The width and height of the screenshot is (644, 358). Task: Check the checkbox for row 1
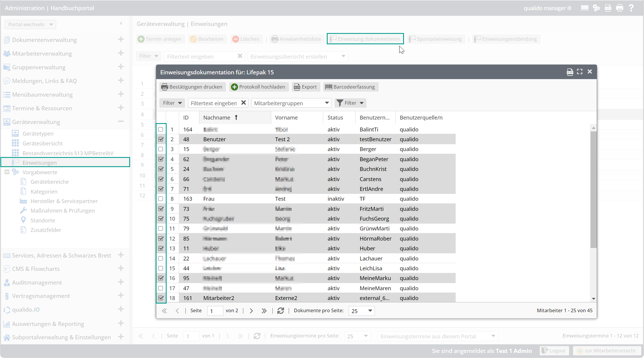[161, 129]
